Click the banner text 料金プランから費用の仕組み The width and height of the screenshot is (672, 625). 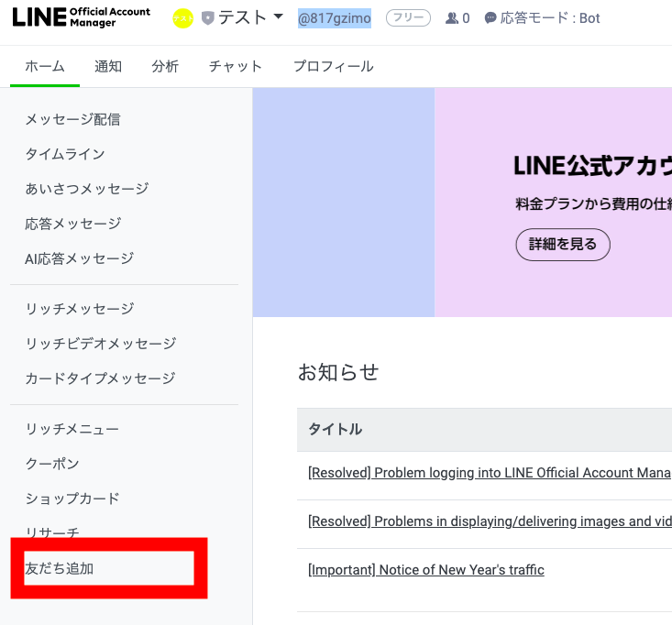[x=593, y=204]
